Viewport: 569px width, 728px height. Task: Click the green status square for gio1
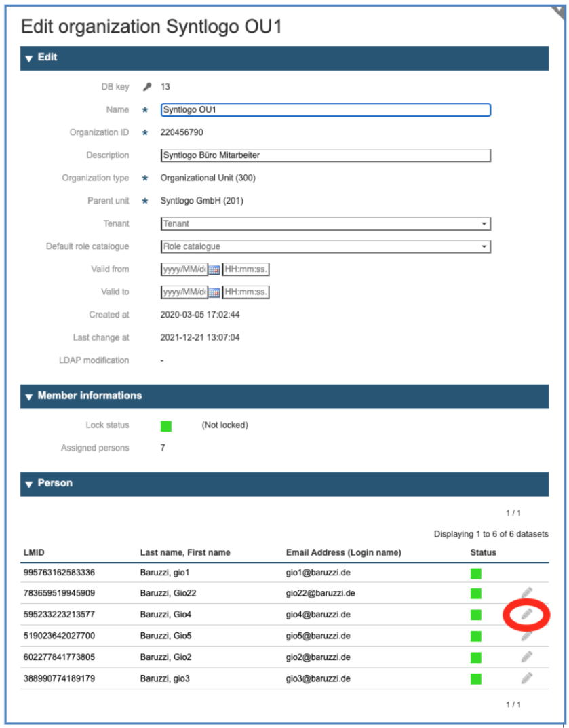475,573
